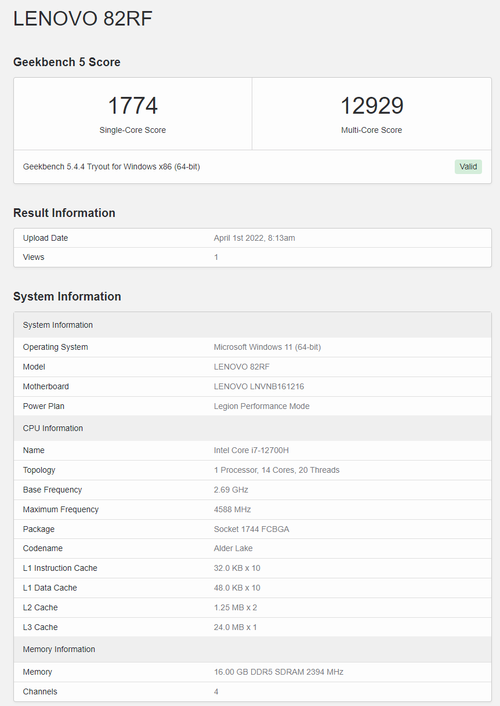This screenshot has width=500, height=706.
Task: Click the Upload Date label
Action: click(x=45, y=238)
